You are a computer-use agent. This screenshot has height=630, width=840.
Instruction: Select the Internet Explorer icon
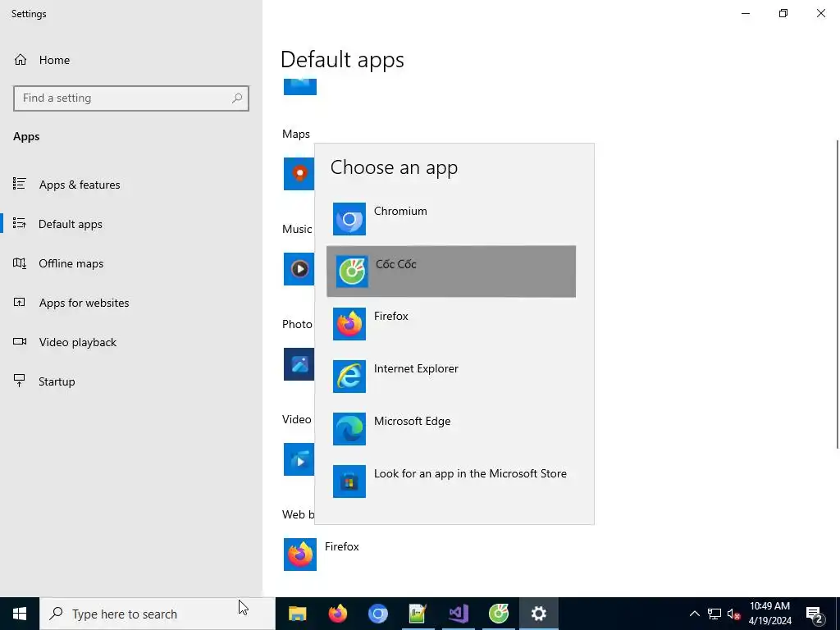(x=349, y=377)
